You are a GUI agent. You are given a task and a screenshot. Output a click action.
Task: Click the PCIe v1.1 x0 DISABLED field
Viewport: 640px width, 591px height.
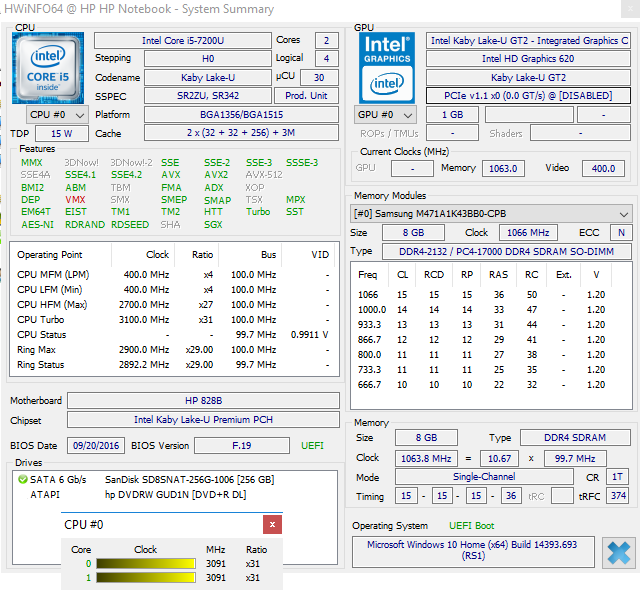(528, 96)
